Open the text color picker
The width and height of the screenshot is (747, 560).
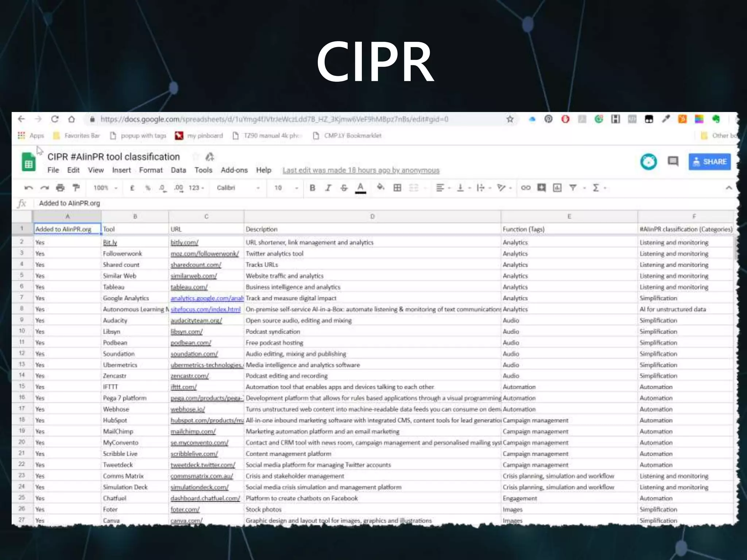point(360,188)
